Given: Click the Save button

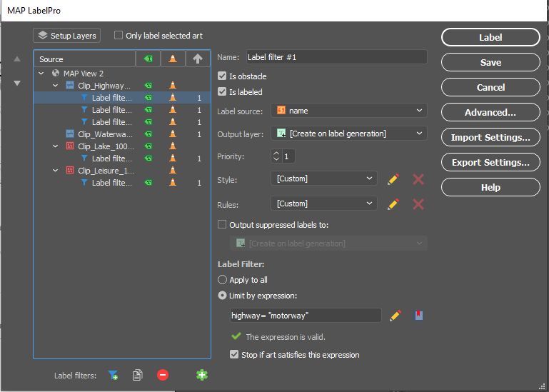Looking at the screenshot, I should click(490, 62).
